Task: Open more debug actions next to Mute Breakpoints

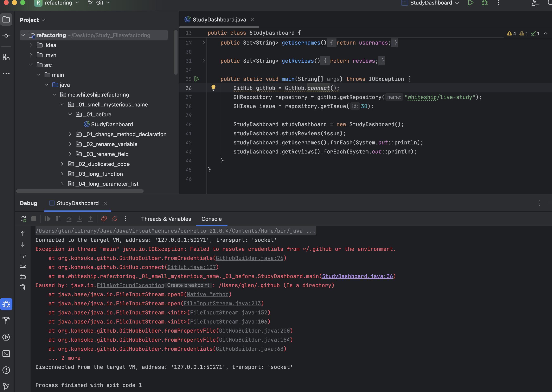Action: click(125, 219)
